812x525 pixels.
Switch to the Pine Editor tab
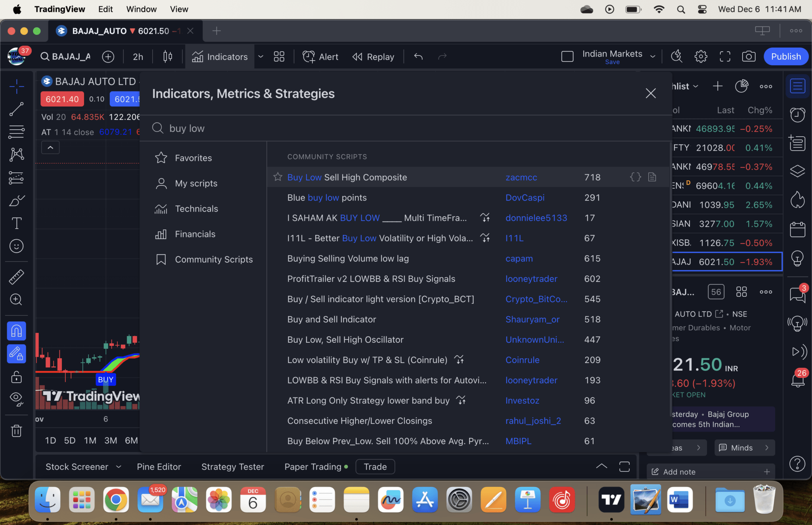coord(159,467)
